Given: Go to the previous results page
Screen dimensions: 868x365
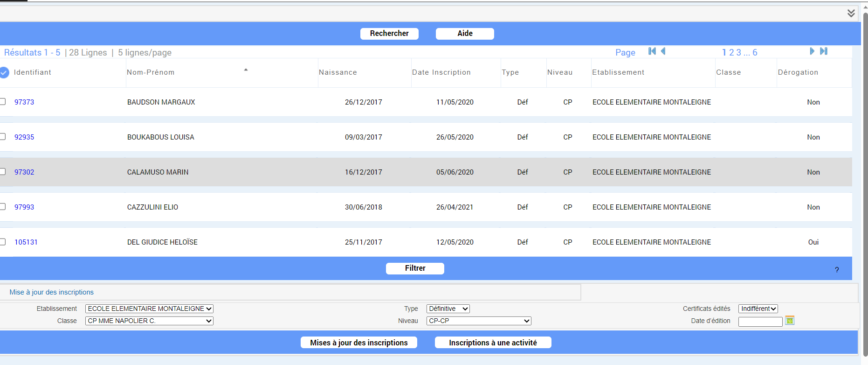Looking at the screenshot, I should point(663,51).
